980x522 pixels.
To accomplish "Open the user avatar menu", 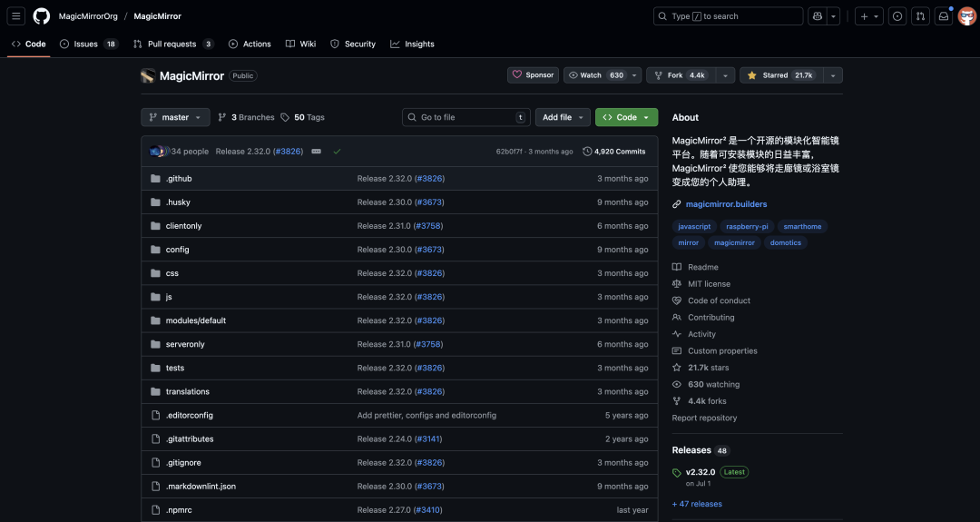I will 967,16.
